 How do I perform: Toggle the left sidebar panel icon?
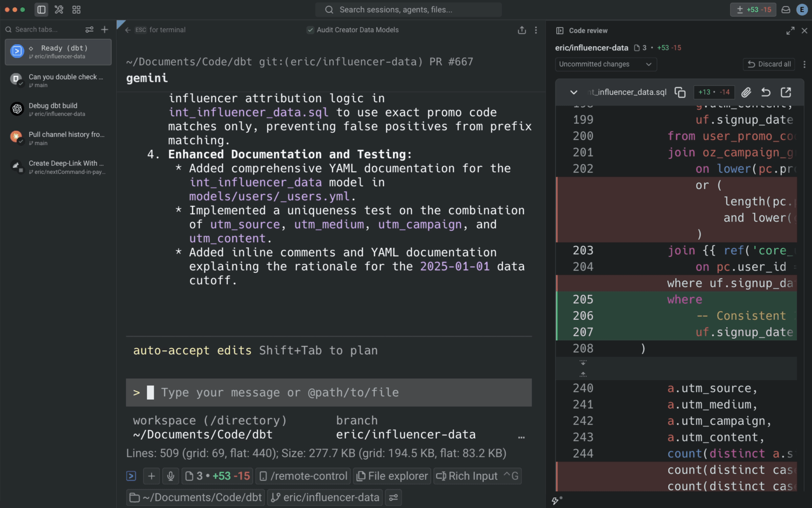tap(41, 9)
